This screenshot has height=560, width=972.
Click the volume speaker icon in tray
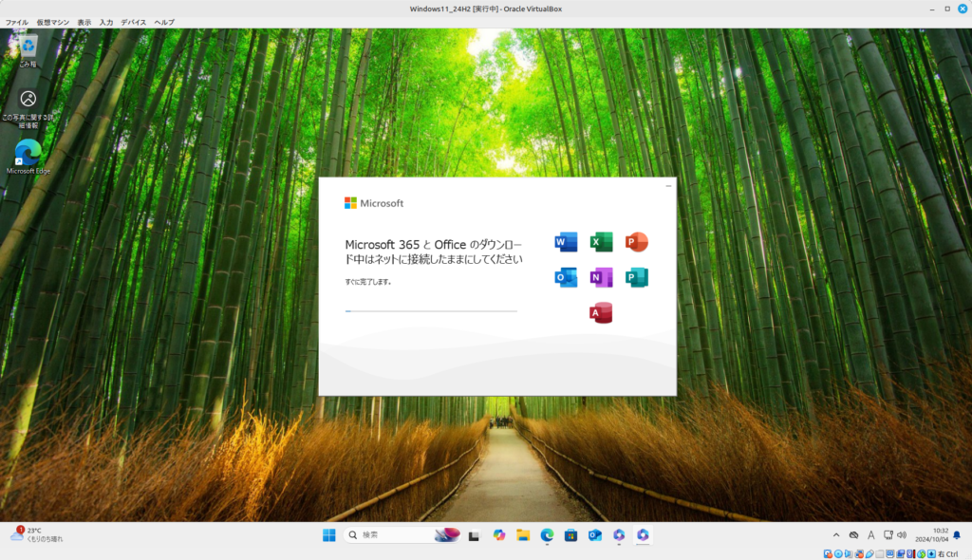[902, 535]
